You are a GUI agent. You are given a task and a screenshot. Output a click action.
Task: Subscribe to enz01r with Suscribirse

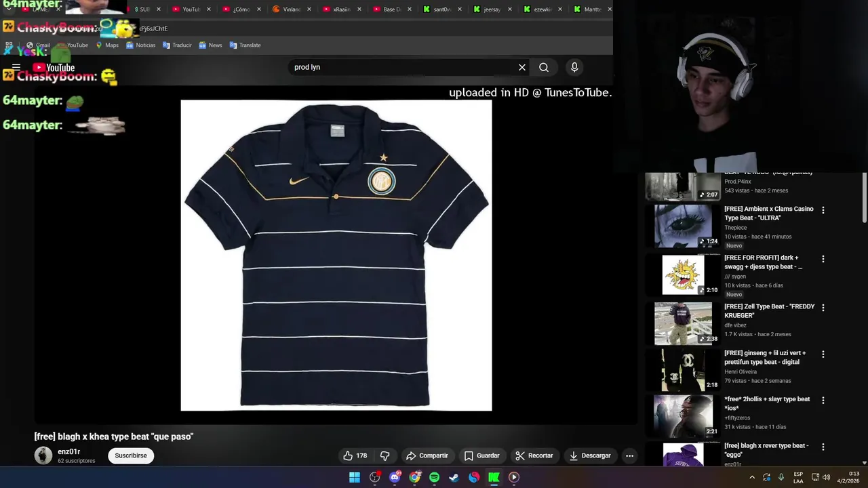pos(131,455)
